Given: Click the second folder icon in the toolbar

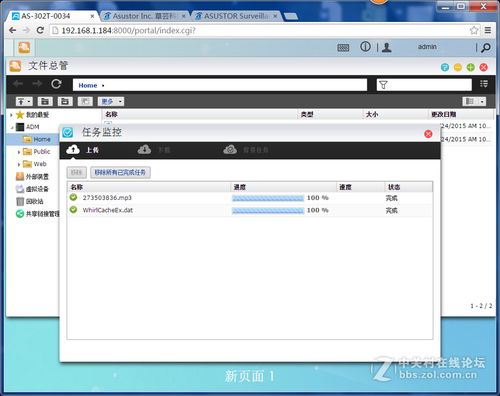Looking at the screenshot, I should pos(45,101).
